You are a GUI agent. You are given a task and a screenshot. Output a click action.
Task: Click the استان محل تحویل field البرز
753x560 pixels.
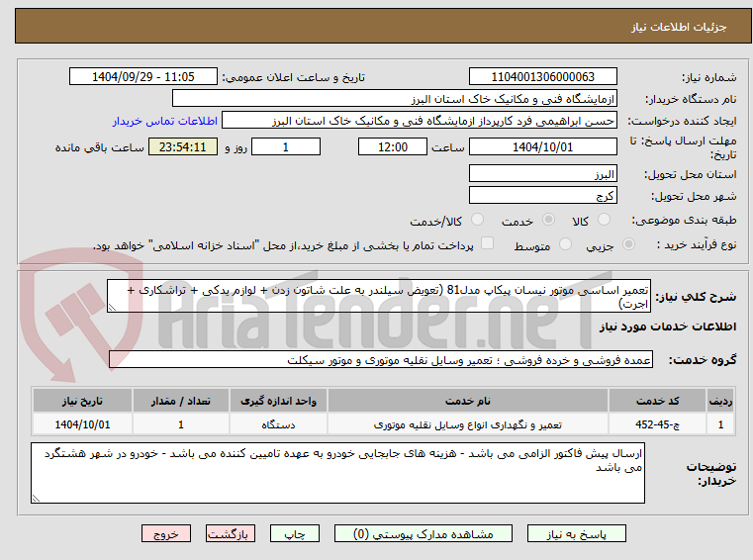542,174
